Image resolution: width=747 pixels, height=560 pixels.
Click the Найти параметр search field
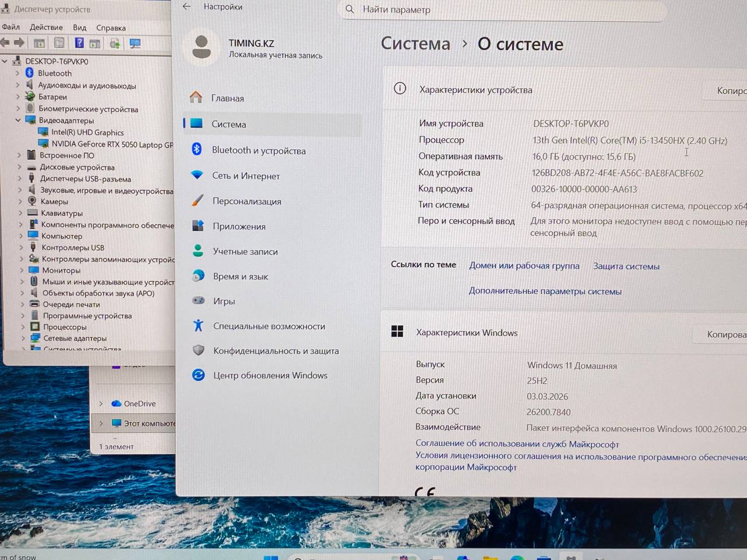(502, 9)
